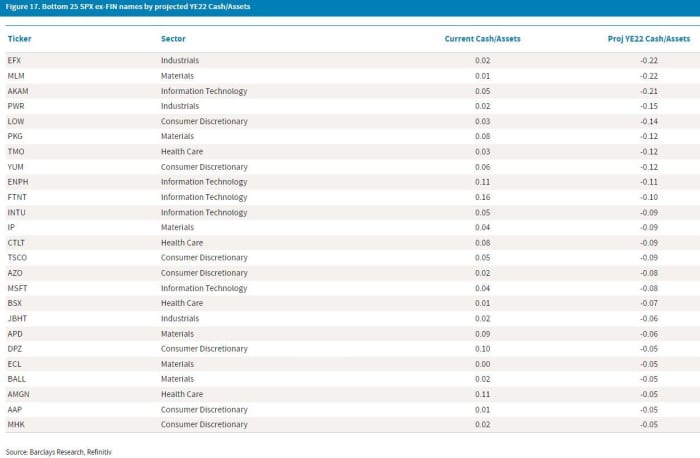Click PWR's projected value -0.15

(x=649, y=106)
